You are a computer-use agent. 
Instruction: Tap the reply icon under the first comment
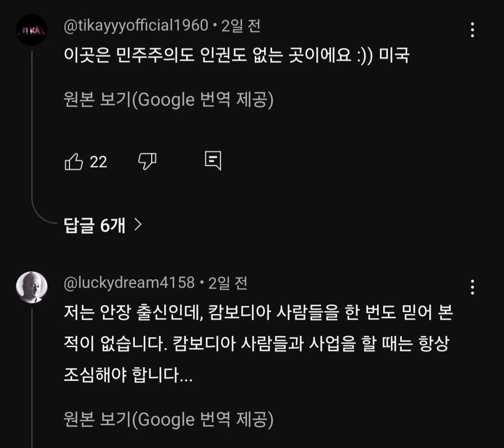tap(213, 161)
